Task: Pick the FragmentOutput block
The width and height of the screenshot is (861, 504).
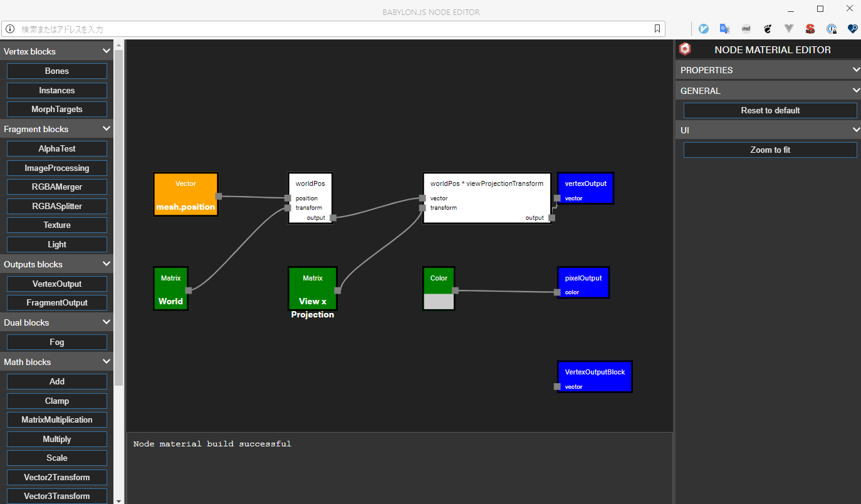Action: (x=57, y=302)
